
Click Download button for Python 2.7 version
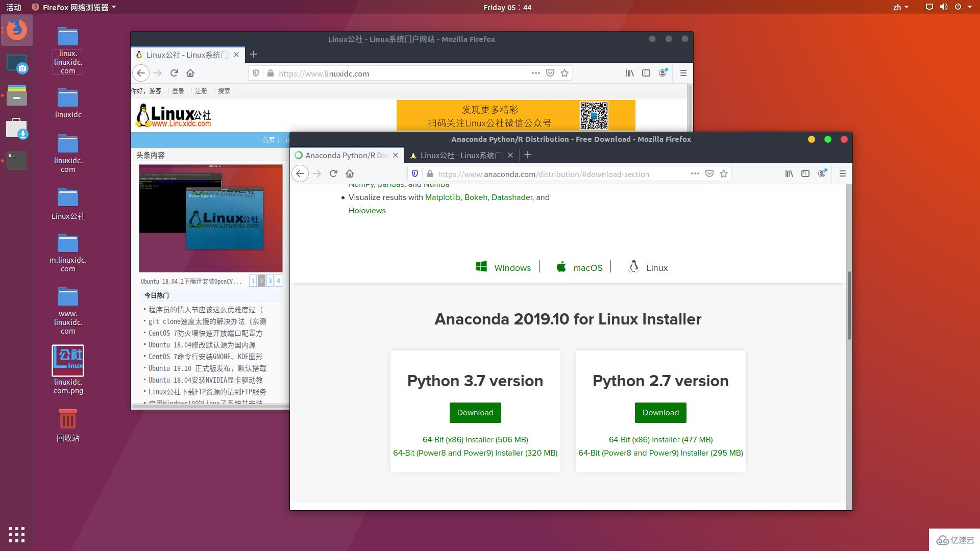point(660,412)
